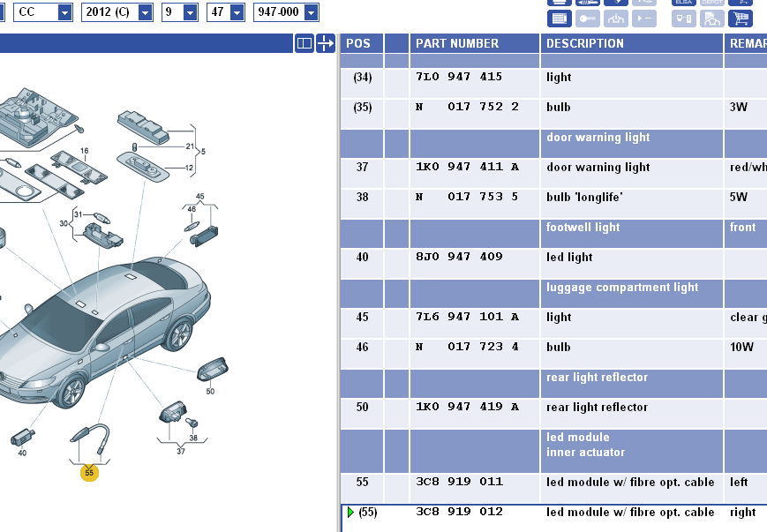Click the PART NUMBER column header
The width and height of the screenshot is (767, 532).
click(x=457, y=43)
